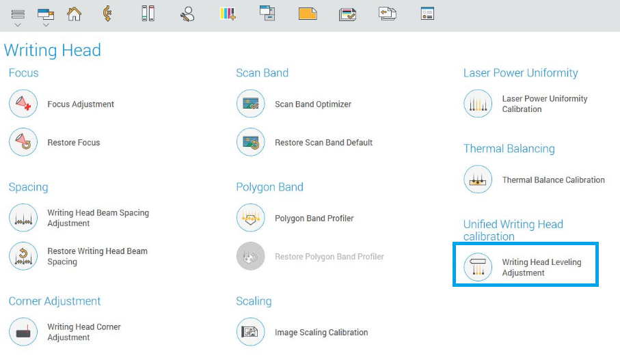This screenshot has height=364, width=620.
Task: Open Writing Head Leveling Adjustment text
Action: (541, 268)
